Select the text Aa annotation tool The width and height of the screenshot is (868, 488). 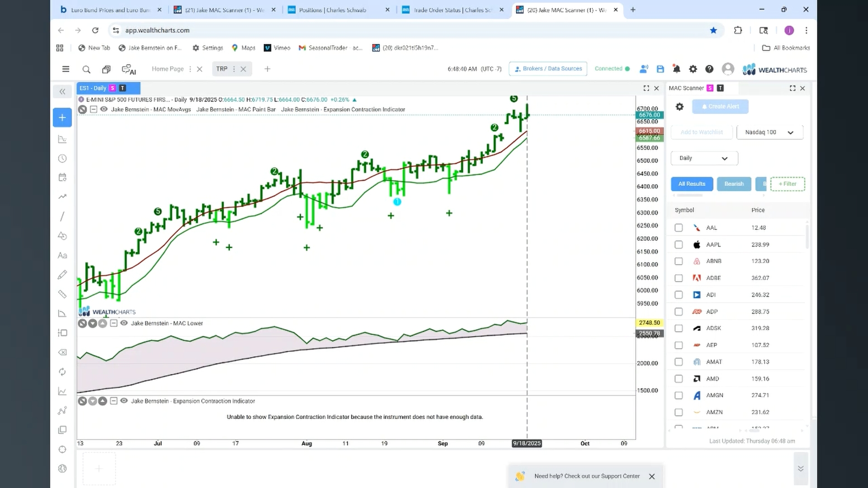(62, 255)
